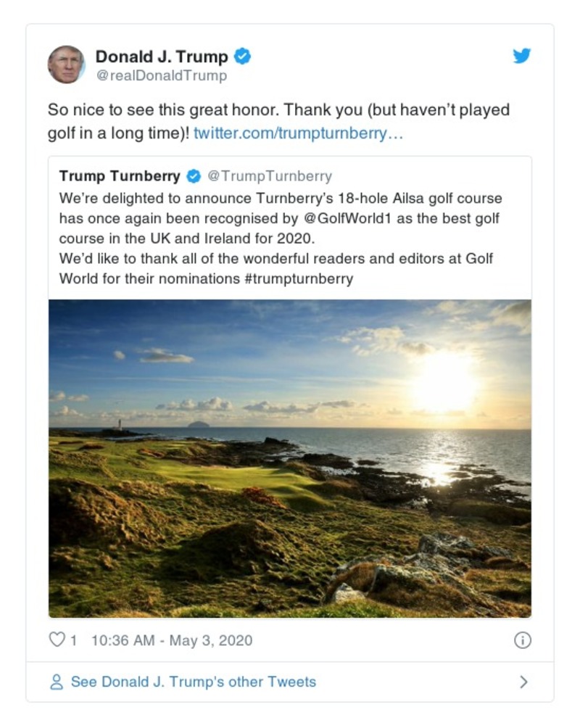Open the twitter.com/trumpturnberry… link

pos(298,134)
